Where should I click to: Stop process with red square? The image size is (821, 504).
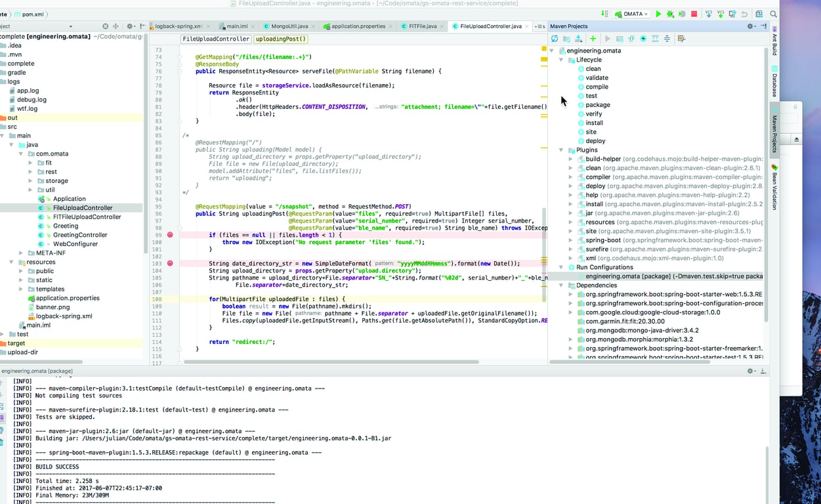(x=694, y=14)
